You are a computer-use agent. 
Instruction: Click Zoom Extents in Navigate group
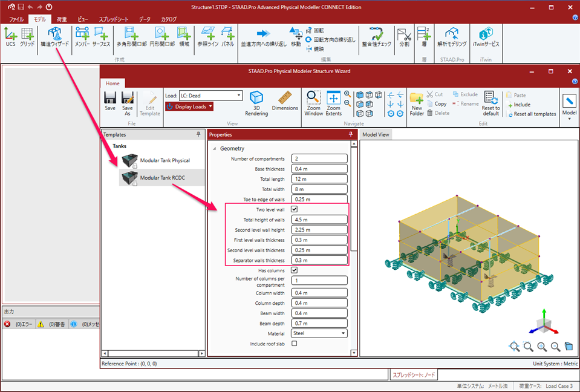tap(334, 103)
